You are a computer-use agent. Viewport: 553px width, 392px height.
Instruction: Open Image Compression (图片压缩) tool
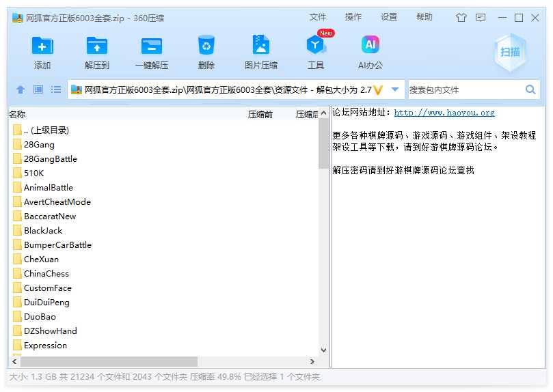(261, 44)
